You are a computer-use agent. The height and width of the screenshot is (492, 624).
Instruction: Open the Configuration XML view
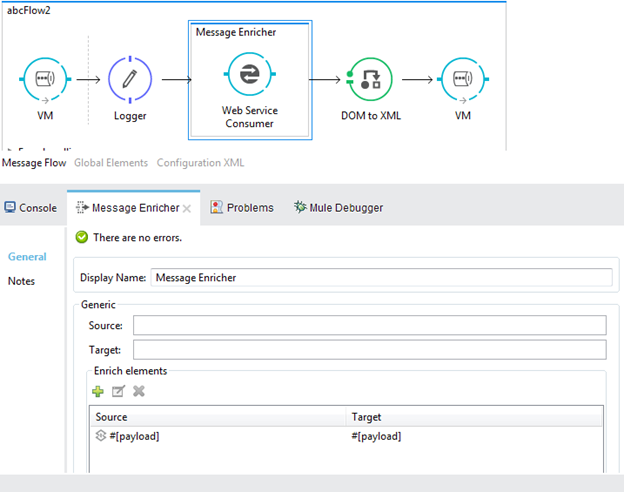pos(200,162)
